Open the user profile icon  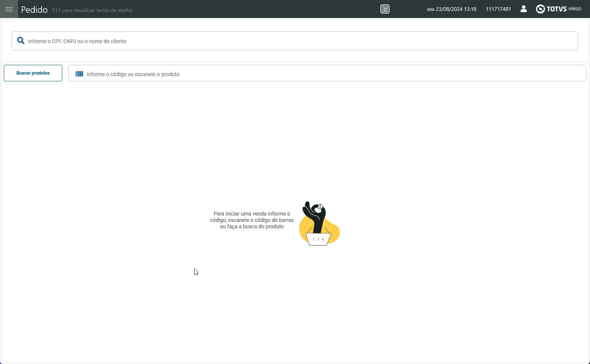[524, 9]
